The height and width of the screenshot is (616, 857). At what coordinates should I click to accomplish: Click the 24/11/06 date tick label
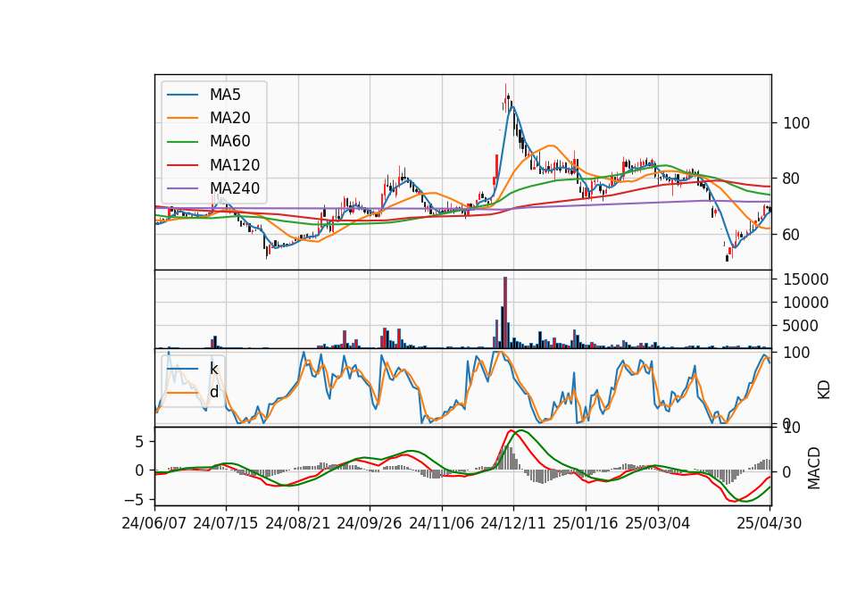[442, 523]
